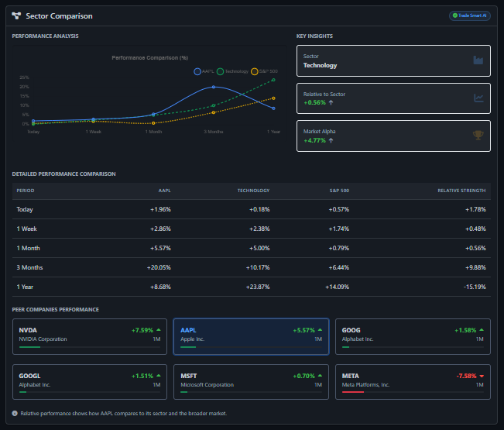The image size is (504, 430).
Task: Click the line chart icon in Relative to Sector
Action: click(x=478, y=98)
